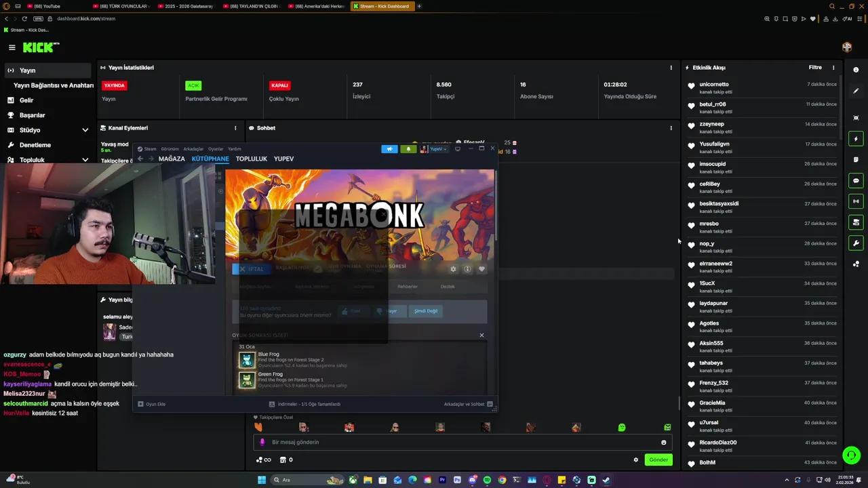This screenshot has width=868, height=488.
Task: Toggle the channel actions widget icon in sidebar
Action: coord(856,222)
